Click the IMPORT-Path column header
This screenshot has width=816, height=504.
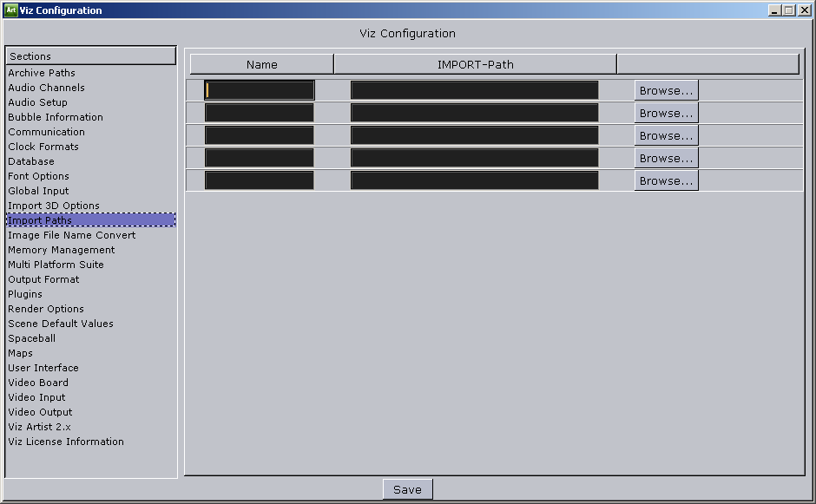point(475,64)
